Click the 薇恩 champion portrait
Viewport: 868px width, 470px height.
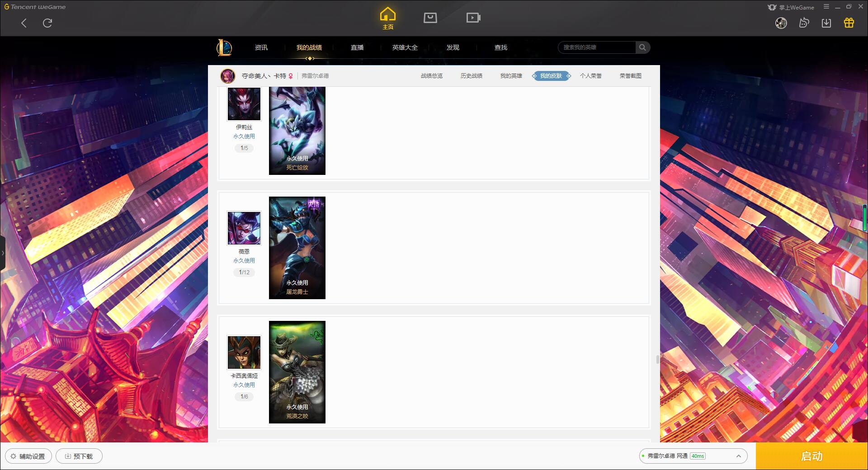point(244,228)
